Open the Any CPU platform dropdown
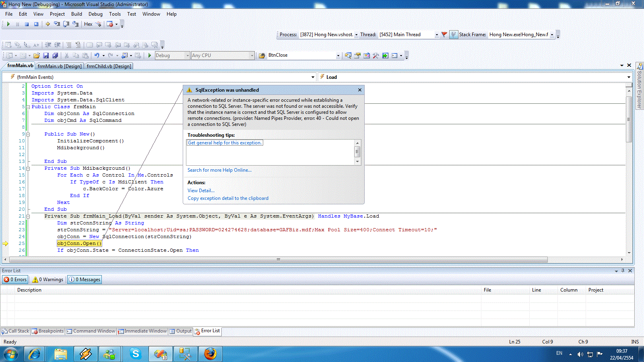Image resolution: width=644 pixels, height=362 pixels. click(252, 56)
